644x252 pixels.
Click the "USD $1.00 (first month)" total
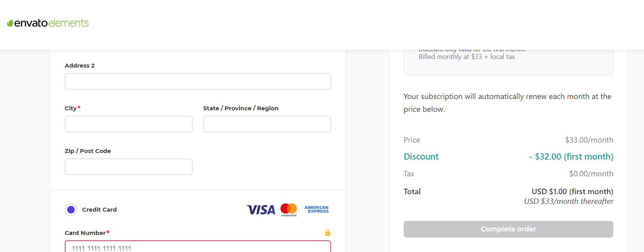(572, 191)
